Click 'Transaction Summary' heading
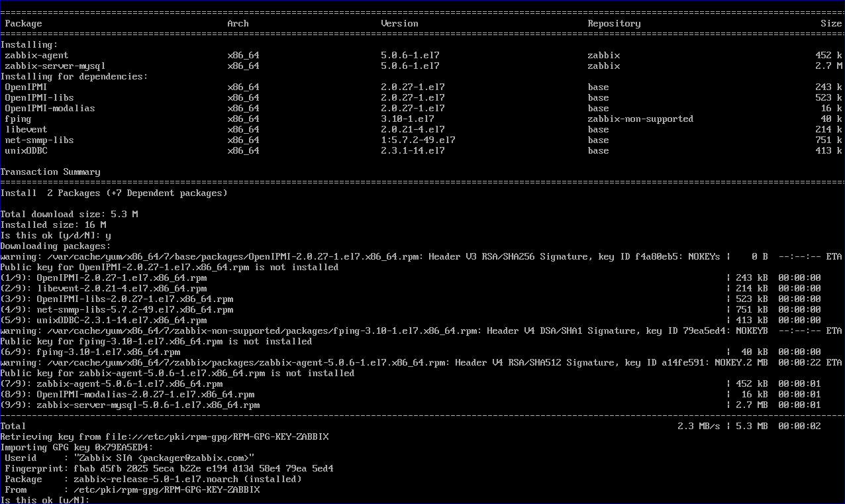845x504 pixels. click(x=50, y=172)
